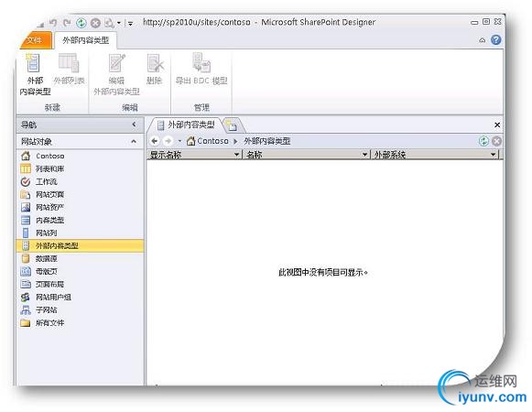The height and width of the screenshot is (412, 532).
Task: Open the 外部系统 column dropdown arrow
Action: coord(493,155)
